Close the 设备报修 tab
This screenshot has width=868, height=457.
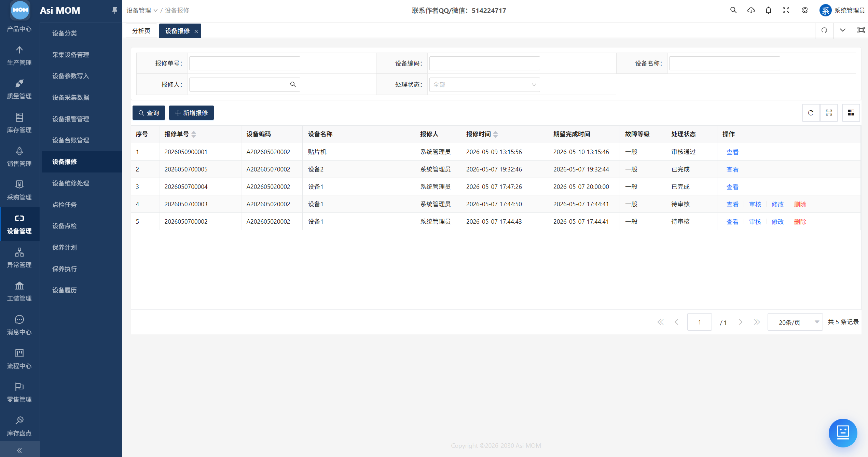[x=196, y=31]
